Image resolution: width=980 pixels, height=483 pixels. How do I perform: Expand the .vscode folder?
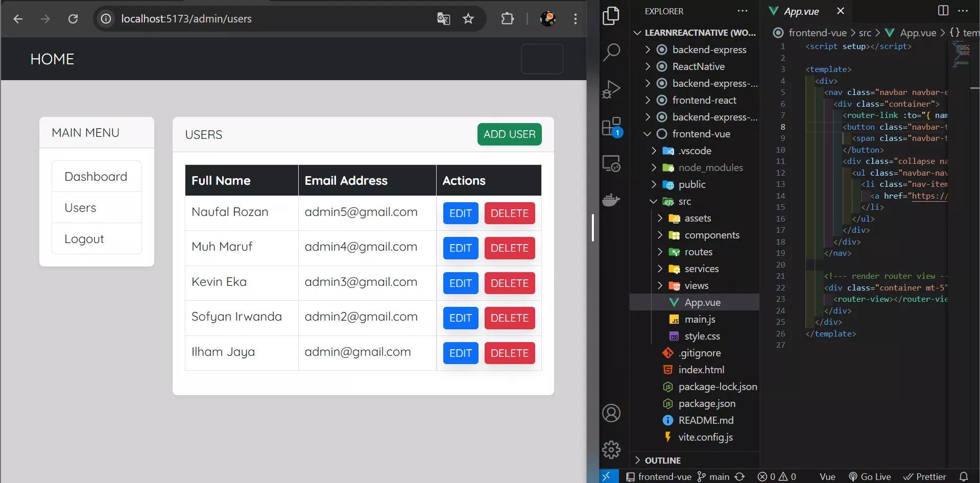(x=695, y=151)
